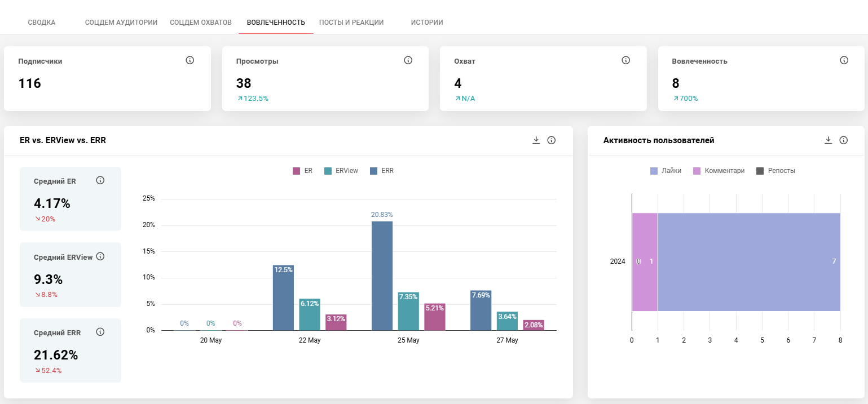Click the 5.21% ER bar for 25 May
Viewport: 868px width, 404px height.
pos(435,317)
